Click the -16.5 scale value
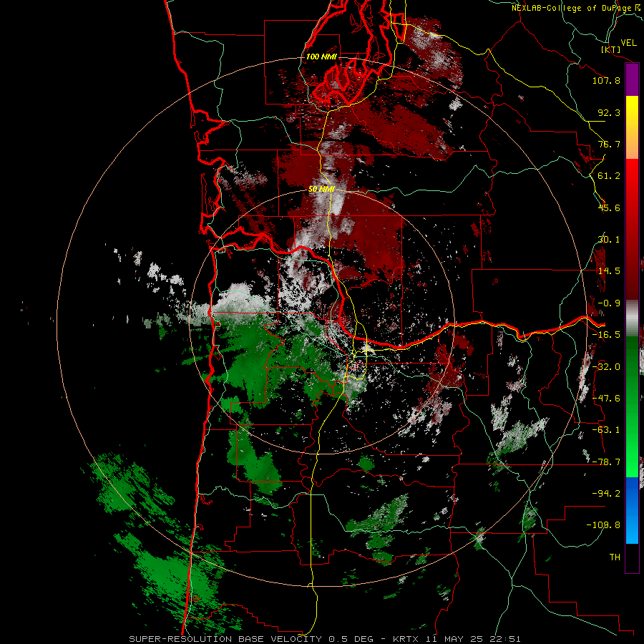 pyautogui.click(x=606, y=335)
